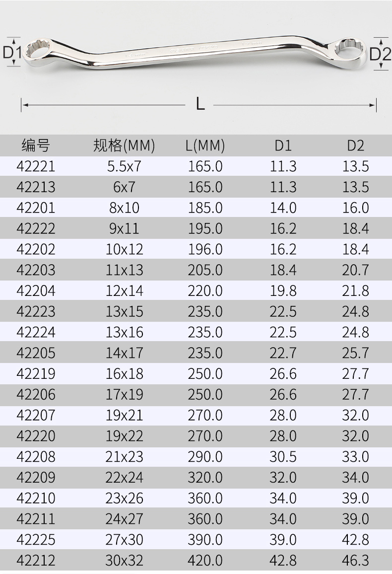Select product number 42209

[36, 477]
